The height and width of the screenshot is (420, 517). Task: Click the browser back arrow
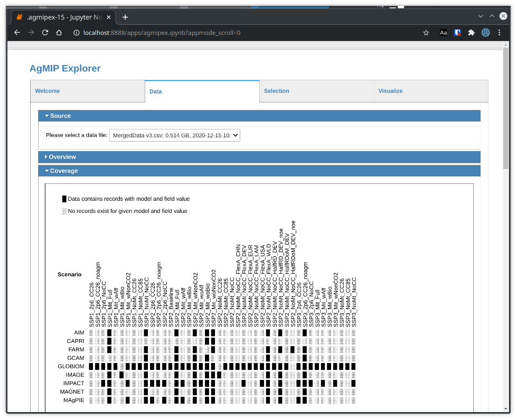click(x=17, y=33)
